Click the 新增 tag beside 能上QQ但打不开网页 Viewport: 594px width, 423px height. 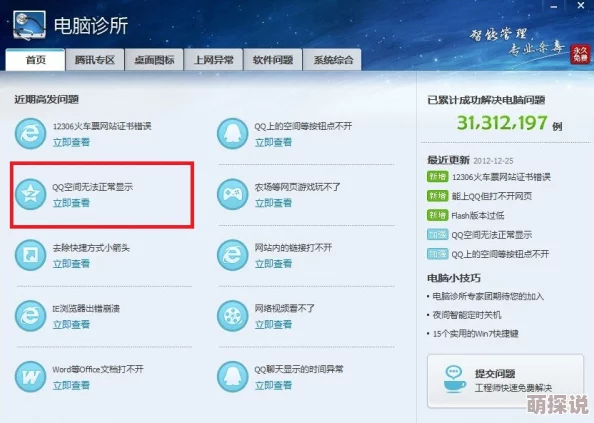click(x=438, y=196)
